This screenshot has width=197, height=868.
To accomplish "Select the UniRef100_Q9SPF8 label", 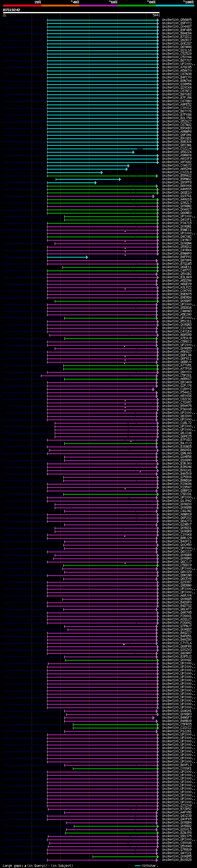I will (177, 183).
